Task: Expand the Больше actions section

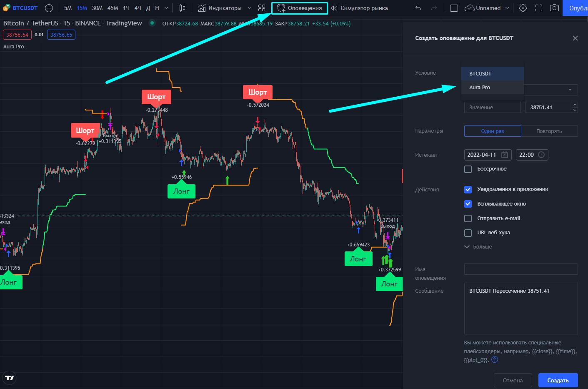Action: click(478, 247)
